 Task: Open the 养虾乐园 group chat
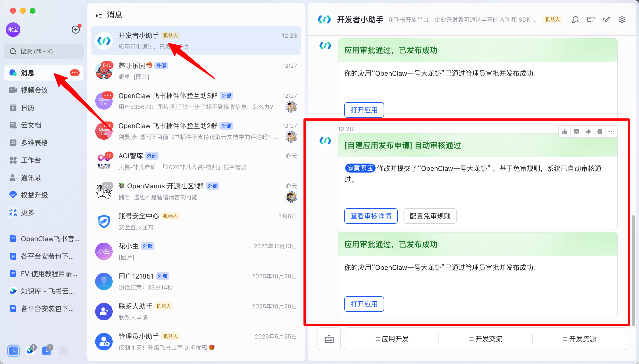(x=196, y=71)
